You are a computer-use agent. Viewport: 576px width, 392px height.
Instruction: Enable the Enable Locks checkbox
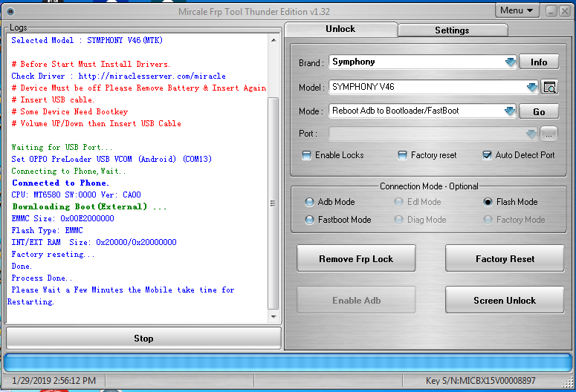tap(306, 155)
